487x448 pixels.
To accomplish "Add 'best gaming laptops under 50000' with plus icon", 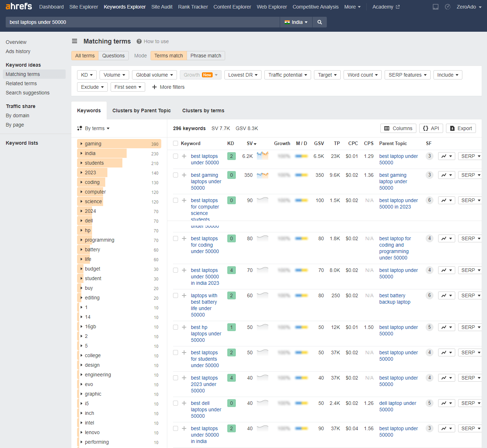I will [x=184, y=175].
